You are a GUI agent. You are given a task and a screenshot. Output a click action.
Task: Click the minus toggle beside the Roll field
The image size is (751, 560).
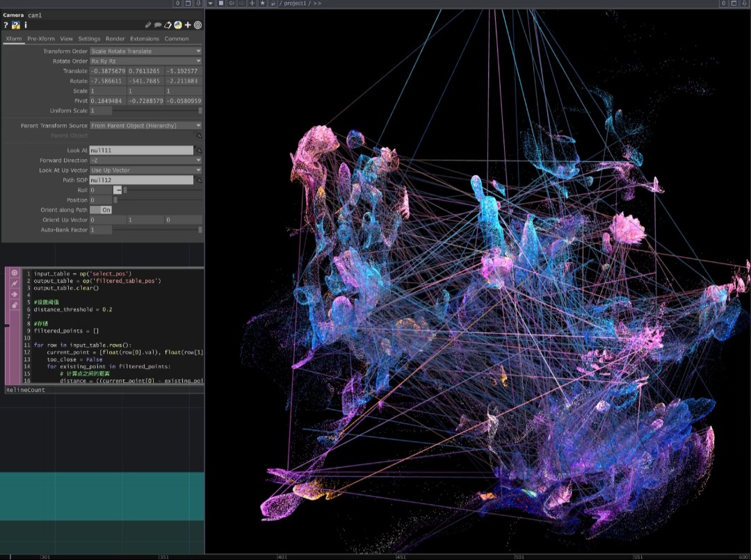click(x=118, y=190)
